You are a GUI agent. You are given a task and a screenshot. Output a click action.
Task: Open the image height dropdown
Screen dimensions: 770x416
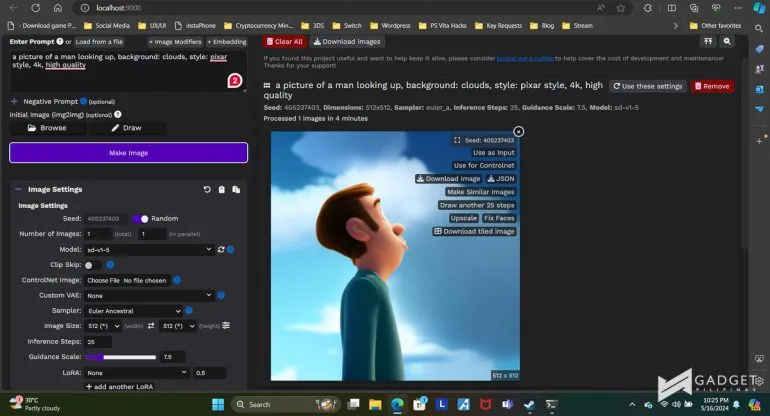(178, 326)
